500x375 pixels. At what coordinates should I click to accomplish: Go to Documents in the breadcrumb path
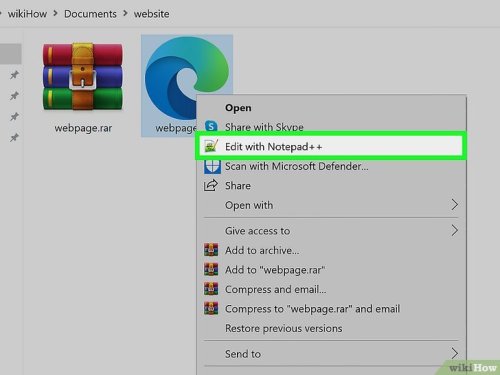(x=90, y=14)
